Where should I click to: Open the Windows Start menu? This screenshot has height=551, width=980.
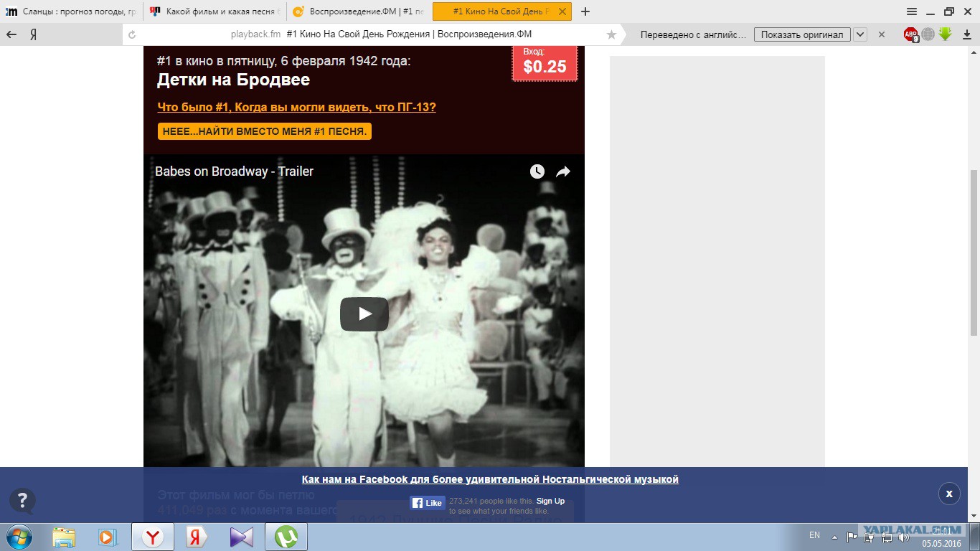[18, 537]
